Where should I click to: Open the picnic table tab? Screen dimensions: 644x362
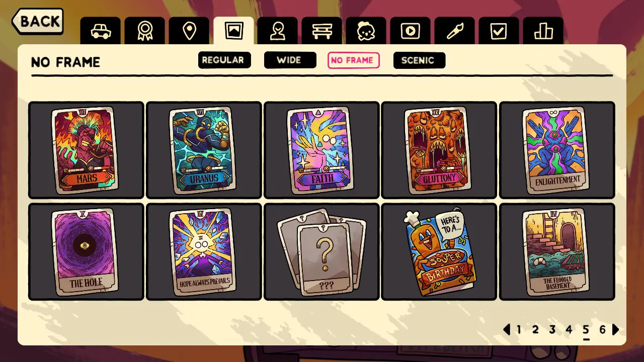322,31
